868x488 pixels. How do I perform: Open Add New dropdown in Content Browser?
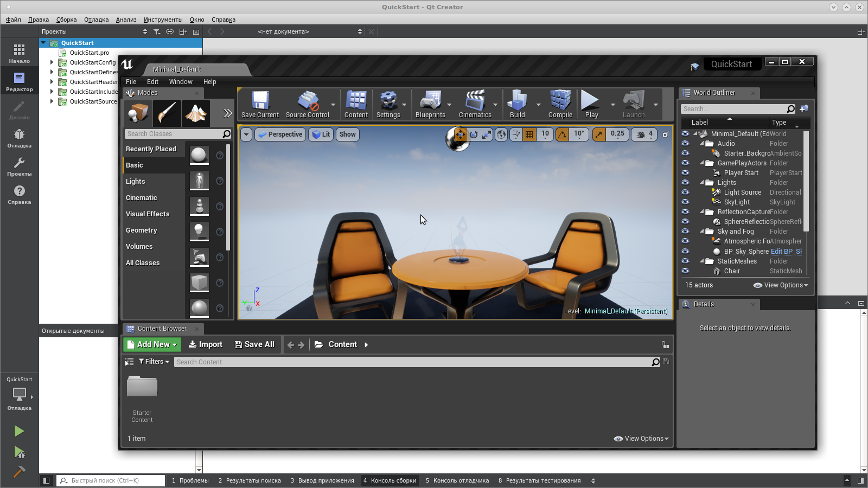151,344
